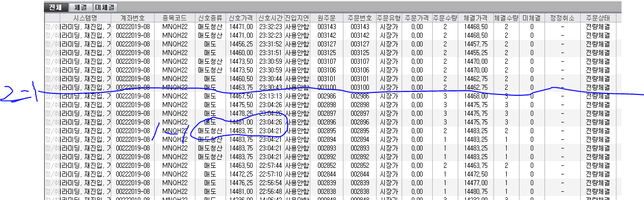
Task: Select the signal time cell 23:13:13
Action: [270, 96]
